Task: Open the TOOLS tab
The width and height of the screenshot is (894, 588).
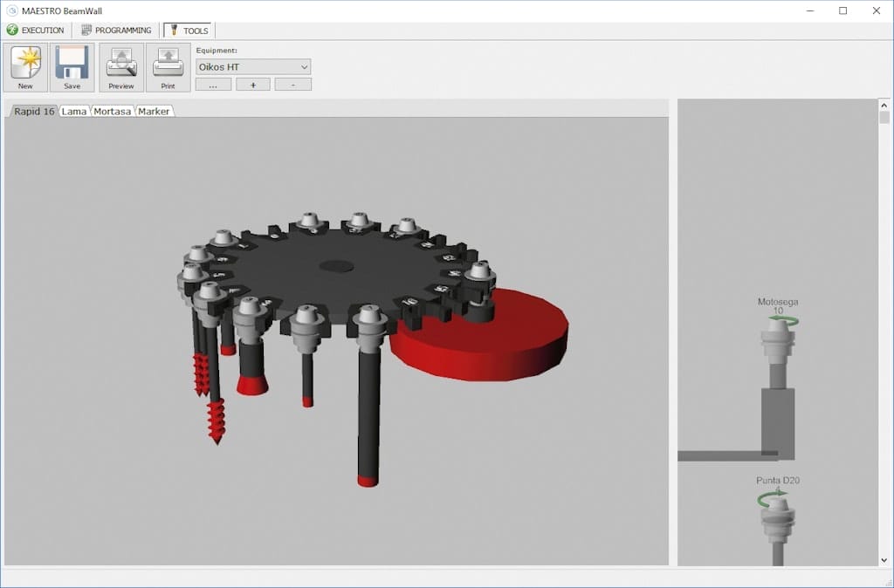Action: tap(189, 31)
